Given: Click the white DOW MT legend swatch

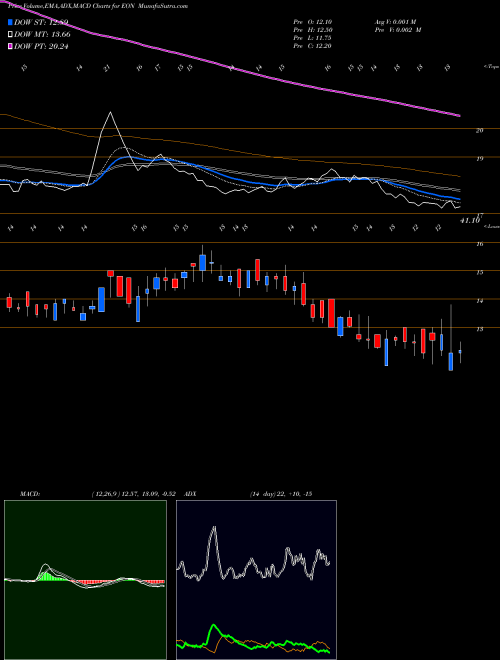Looking at the screenshot, I should (x=10, y=35).
